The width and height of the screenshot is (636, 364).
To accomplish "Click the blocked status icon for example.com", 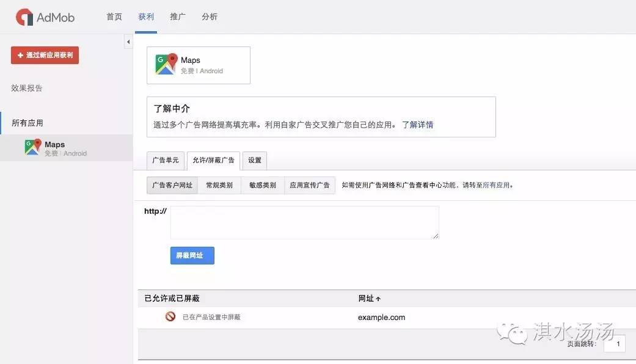I will (x=170, y=316).
